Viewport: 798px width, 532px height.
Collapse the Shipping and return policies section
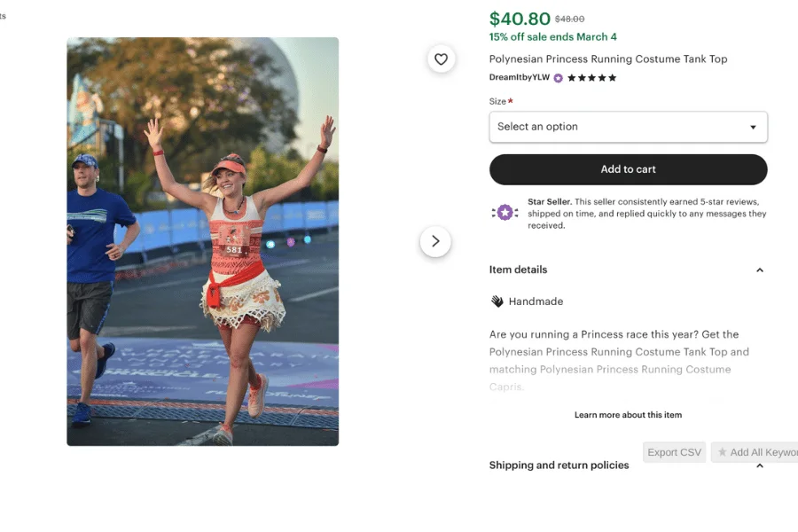point(760,465)
